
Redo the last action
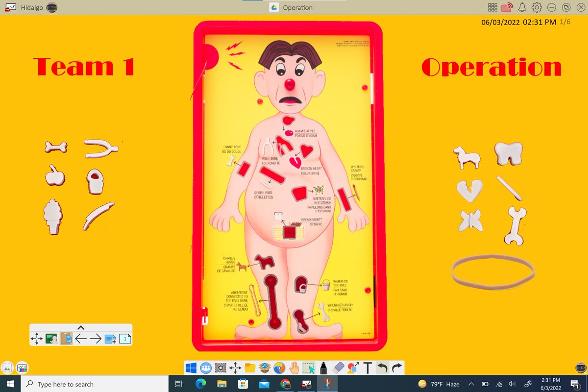(x=397, y=368)
